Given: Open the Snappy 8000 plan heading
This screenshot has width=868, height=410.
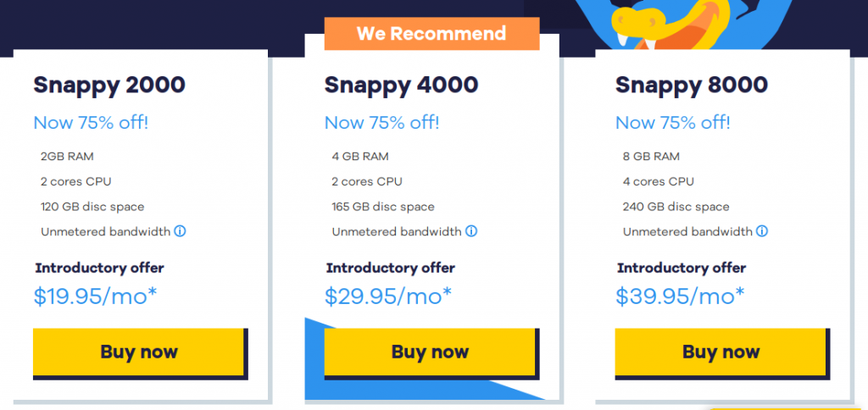Looking at the screenshot, I should [692, 85].
